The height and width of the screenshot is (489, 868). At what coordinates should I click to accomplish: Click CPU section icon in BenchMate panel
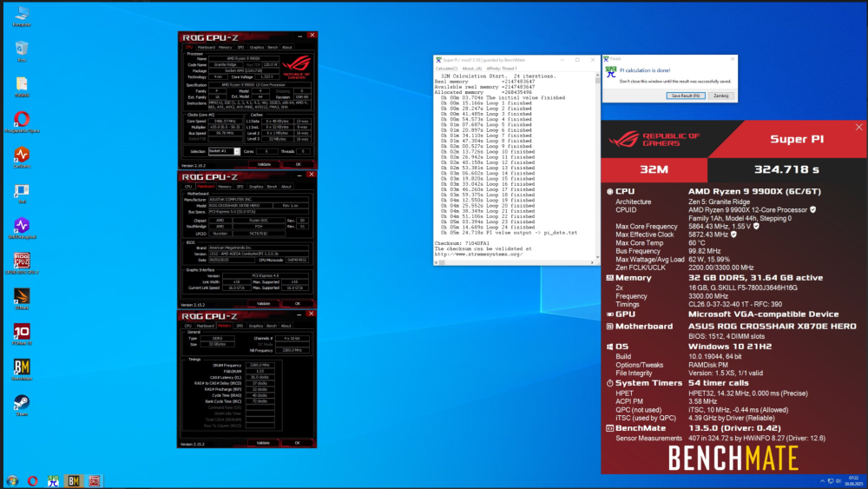click(x=609, y=192)
